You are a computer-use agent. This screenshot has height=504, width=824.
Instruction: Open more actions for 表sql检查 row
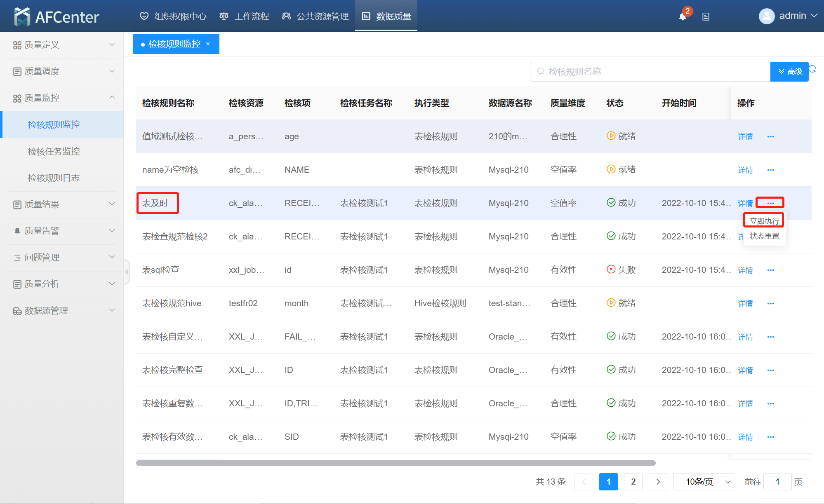770,270
